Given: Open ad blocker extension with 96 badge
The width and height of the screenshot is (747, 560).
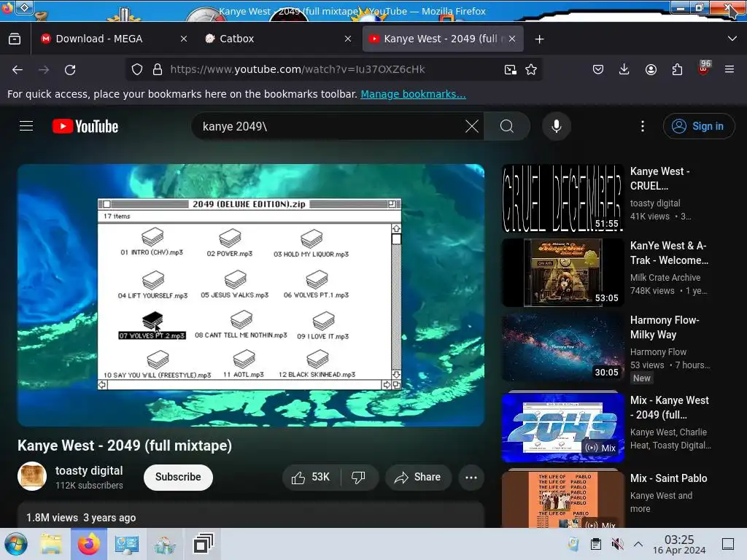Looking at the screenshot, I should [x=704, y=69].
